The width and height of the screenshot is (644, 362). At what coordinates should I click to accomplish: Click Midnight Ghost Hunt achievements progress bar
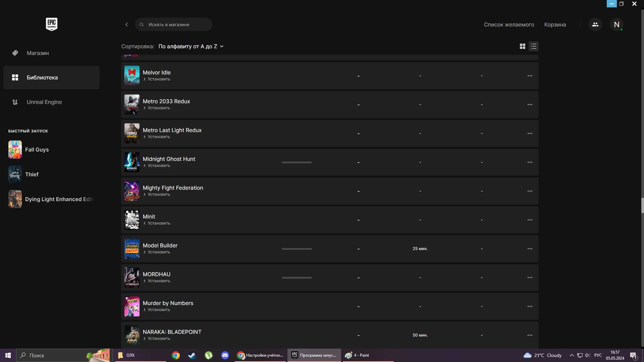(297, 163)
